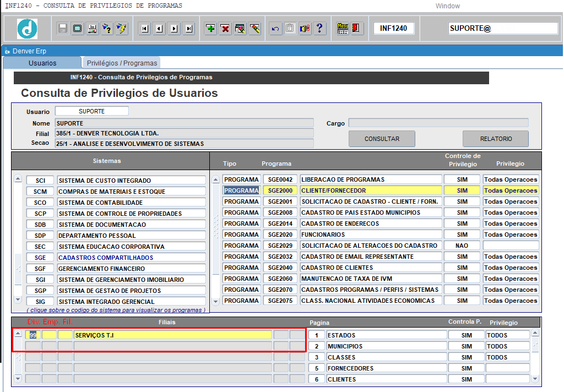Go to the first record

145,29
